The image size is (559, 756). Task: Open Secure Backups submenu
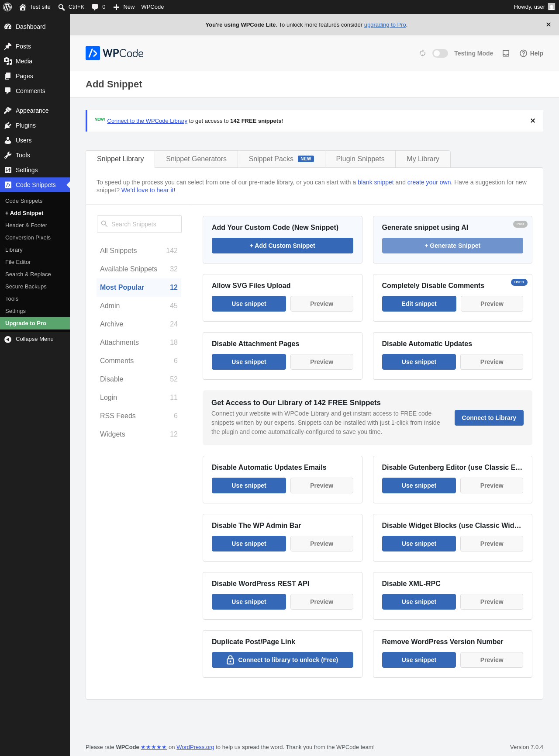35,287
